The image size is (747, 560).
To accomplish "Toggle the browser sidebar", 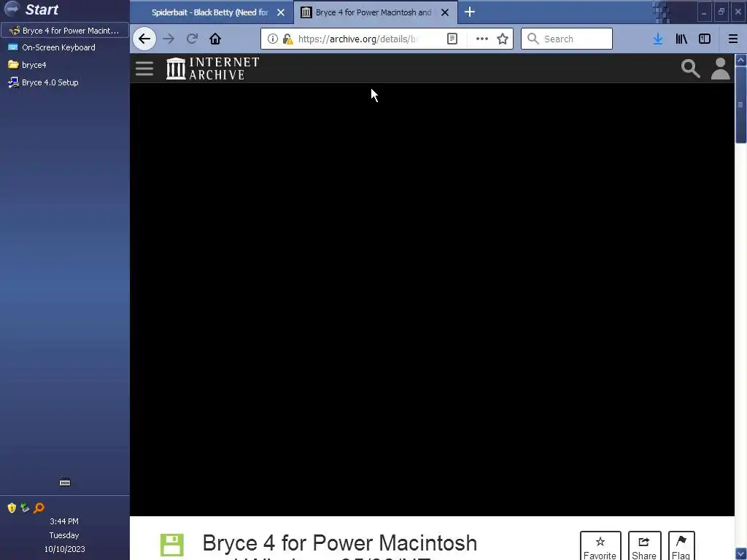I will point(705,39).
